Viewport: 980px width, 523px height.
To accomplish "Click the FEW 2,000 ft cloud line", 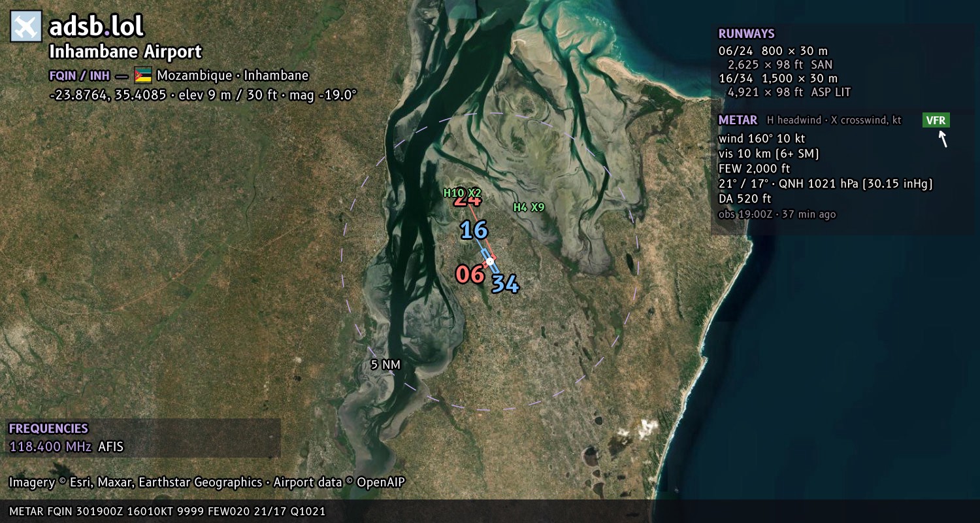I will 754,169.
